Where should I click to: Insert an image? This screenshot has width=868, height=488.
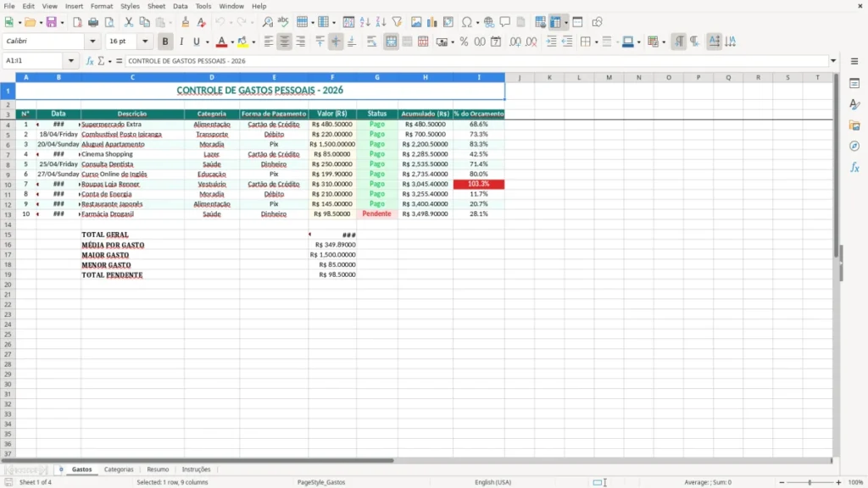416,22
